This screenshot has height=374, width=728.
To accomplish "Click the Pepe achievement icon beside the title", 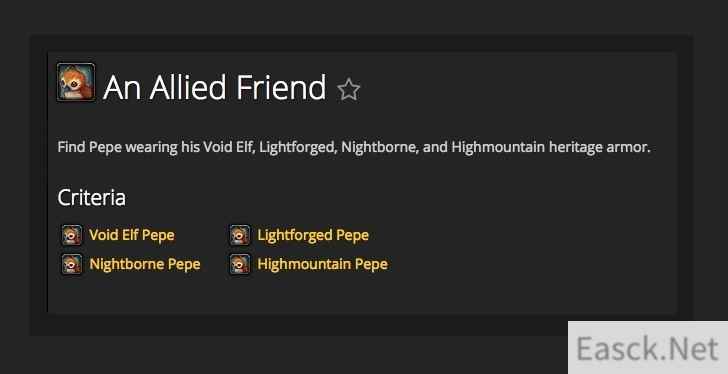I will 76,82.
